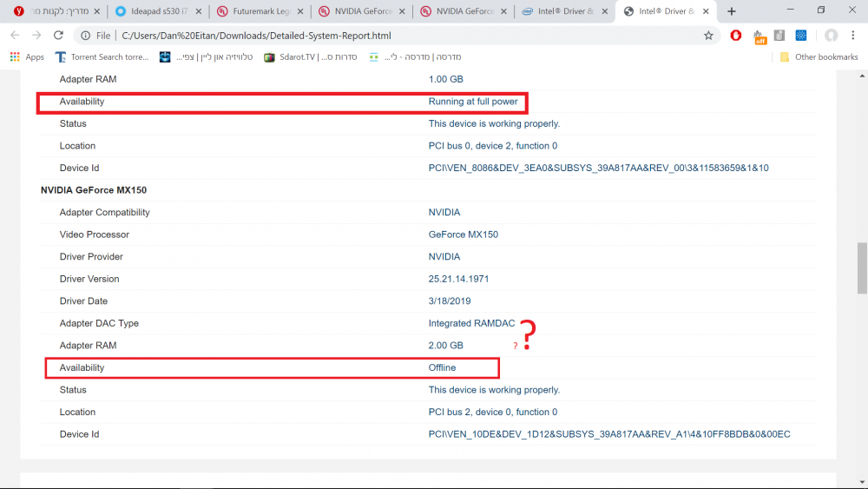
Task: Click the NVIDIA value beside Adapter Compatibility
Action: coord(444,213)
